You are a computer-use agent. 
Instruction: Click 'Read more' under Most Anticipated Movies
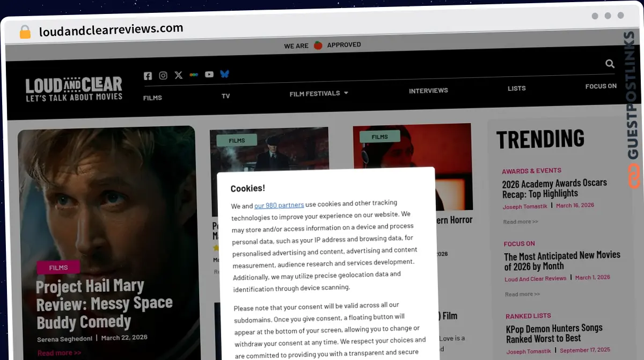pos(522,294)
